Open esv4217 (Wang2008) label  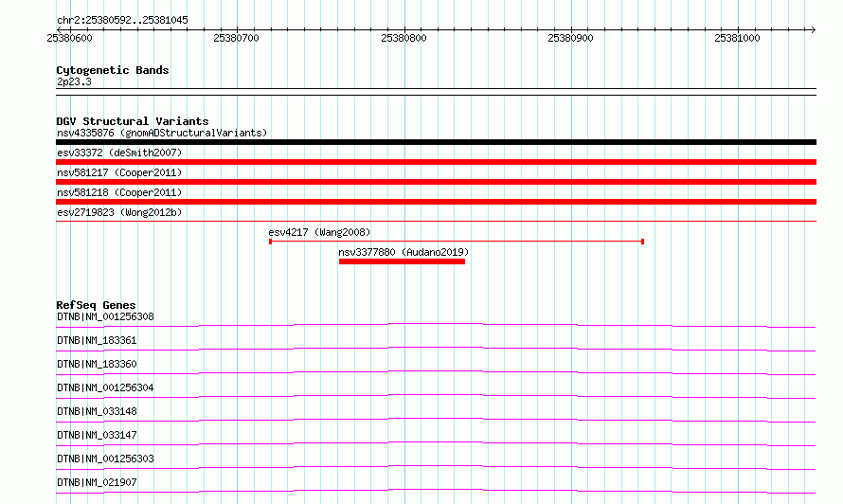tap(319, 232)
